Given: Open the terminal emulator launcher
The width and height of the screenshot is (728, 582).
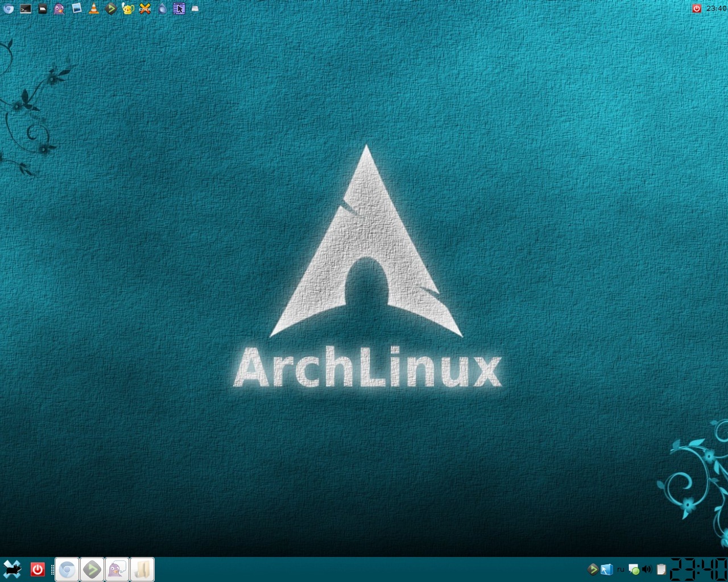Looking at the screenshot, I should pyautogui.click(x=26, y=9).
